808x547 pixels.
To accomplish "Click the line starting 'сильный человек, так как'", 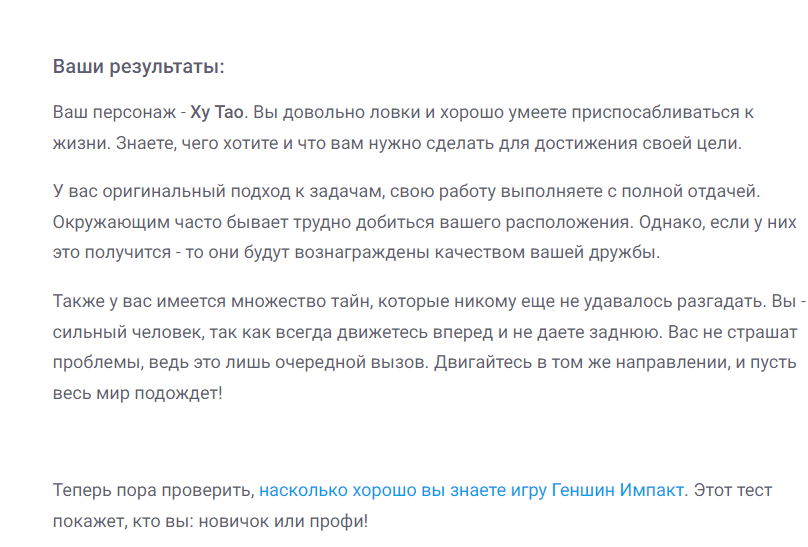I will (x=358, y=332).
